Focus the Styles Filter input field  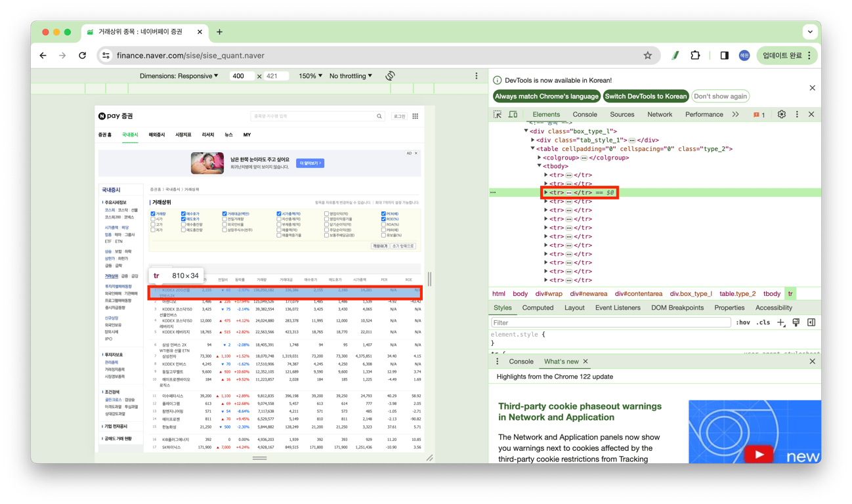pos(611,323)
